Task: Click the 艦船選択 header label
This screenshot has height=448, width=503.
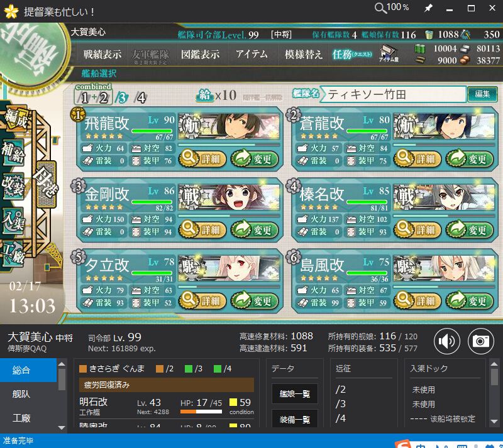Action: coord(99,74)
